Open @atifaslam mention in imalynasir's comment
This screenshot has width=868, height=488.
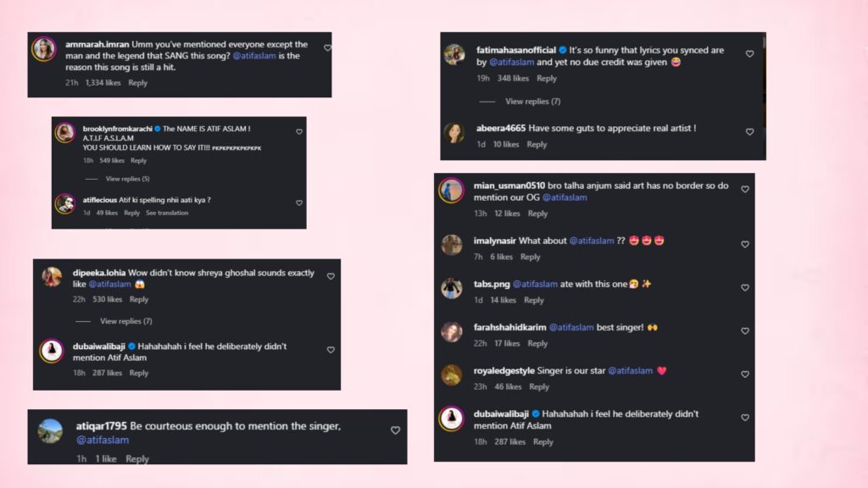[592, 241]
